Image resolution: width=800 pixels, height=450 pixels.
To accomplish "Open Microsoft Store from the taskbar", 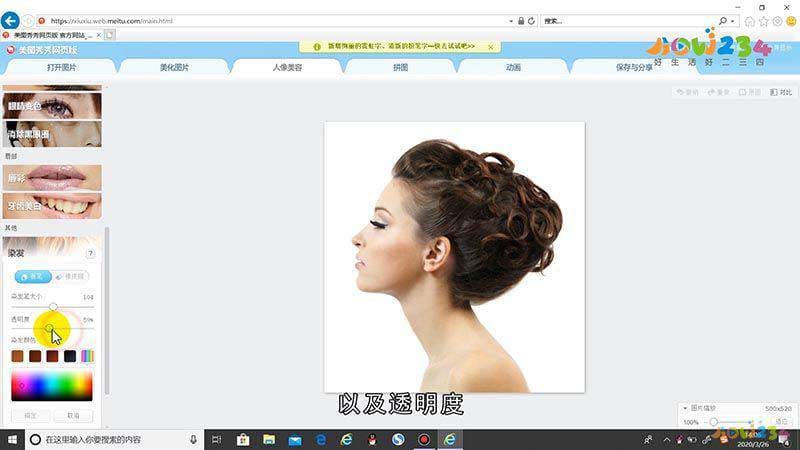I will point(243,439).
